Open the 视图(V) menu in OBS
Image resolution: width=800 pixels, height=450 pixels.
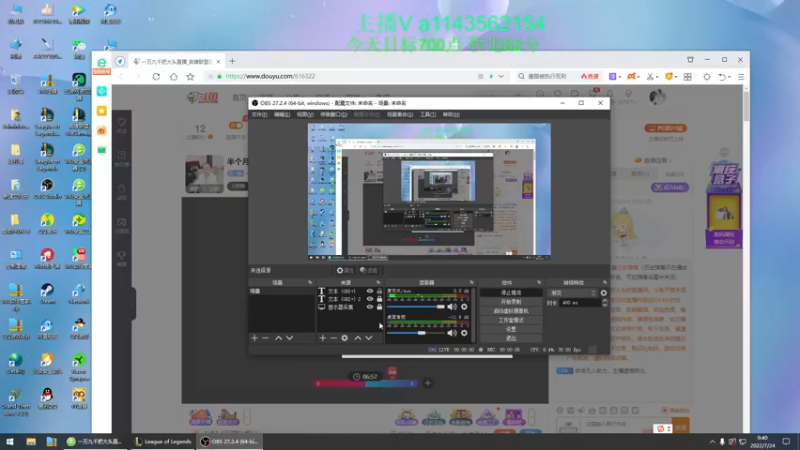[305, 114]
